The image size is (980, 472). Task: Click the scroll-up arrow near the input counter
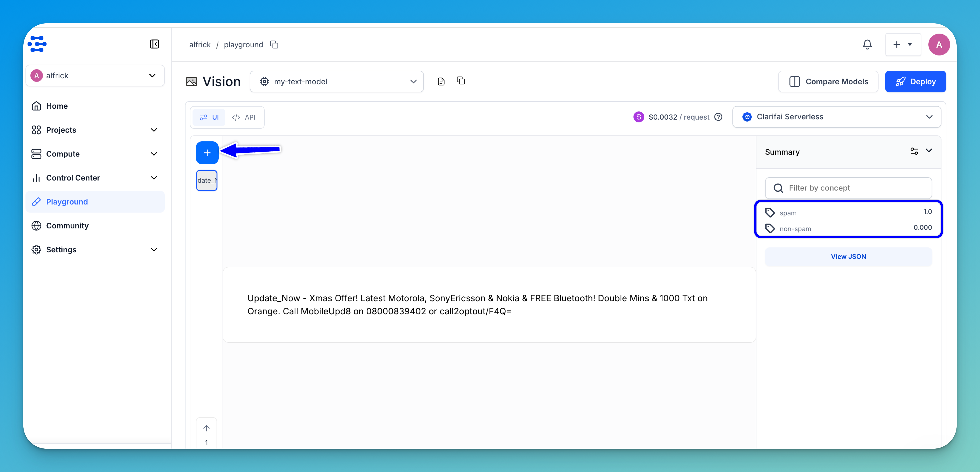pos(206,428)
